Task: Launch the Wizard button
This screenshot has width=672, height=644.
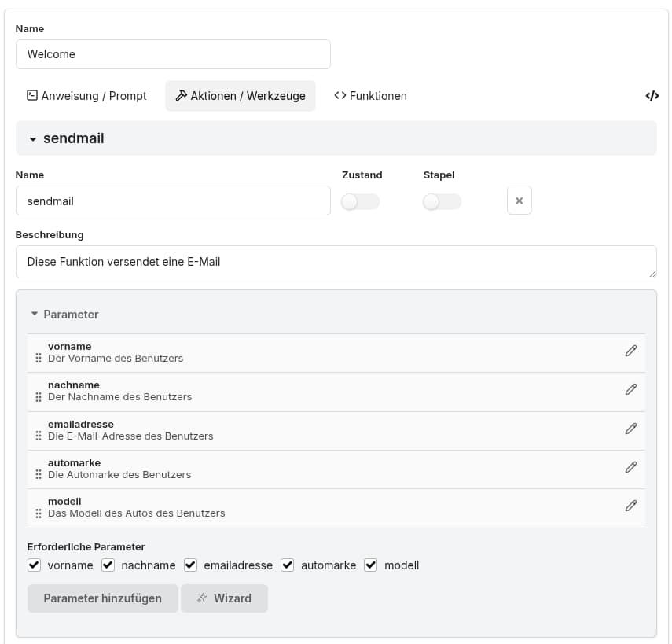Action: 224,598
